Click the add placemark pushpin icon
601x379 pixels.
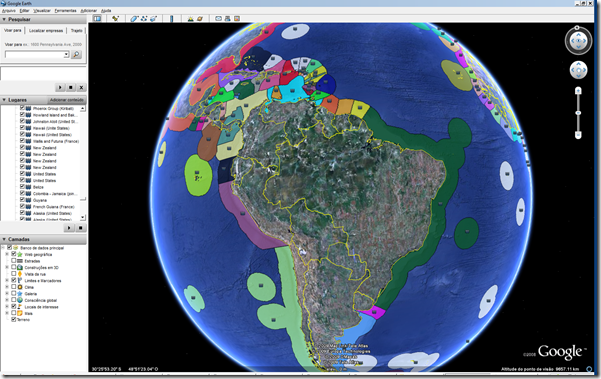pos(115,18)
